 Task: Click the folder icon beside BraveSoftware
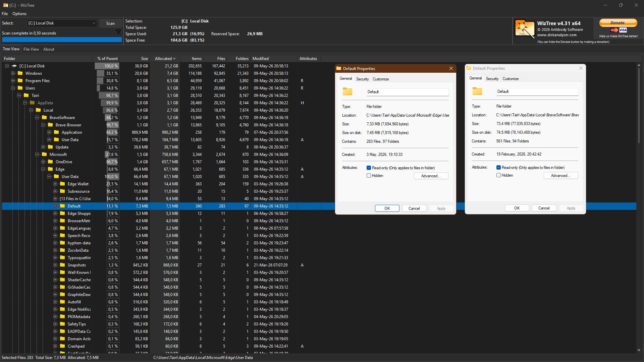pos(44,117)
